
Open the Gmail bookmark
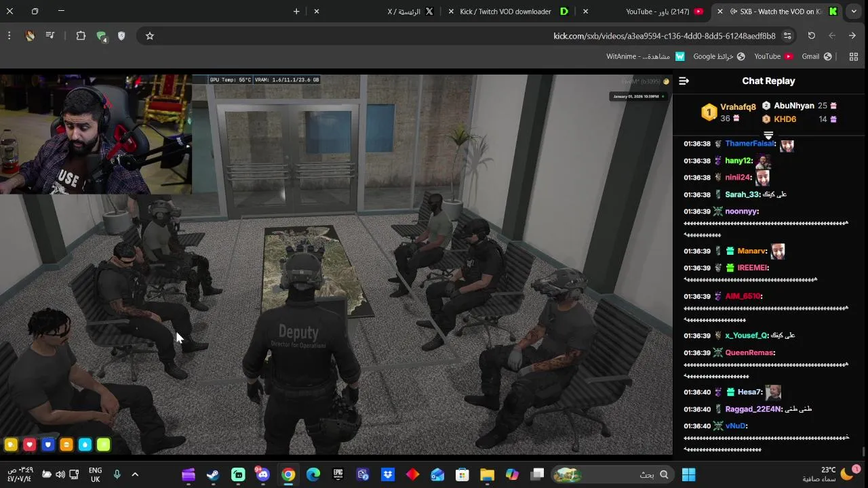(x=816, y=56)
